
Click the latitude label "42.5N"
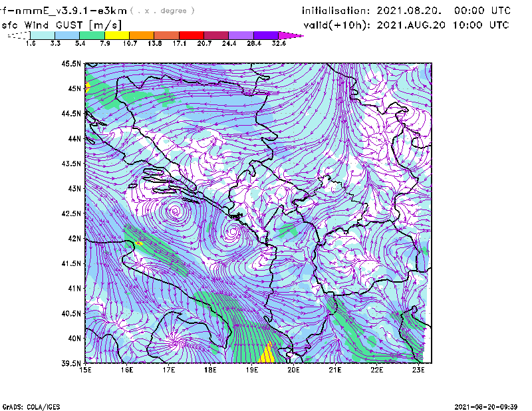click(72, 213)
